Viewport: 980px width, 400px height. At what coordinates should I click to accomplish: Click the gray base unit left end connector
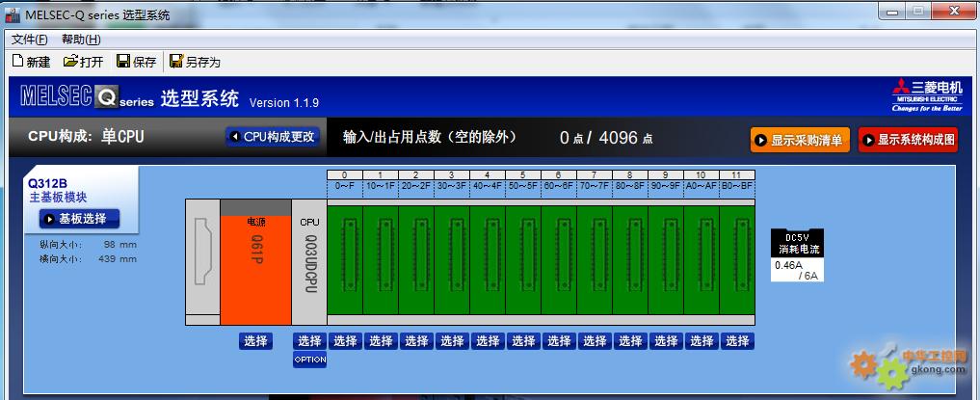tap(203, 252)
